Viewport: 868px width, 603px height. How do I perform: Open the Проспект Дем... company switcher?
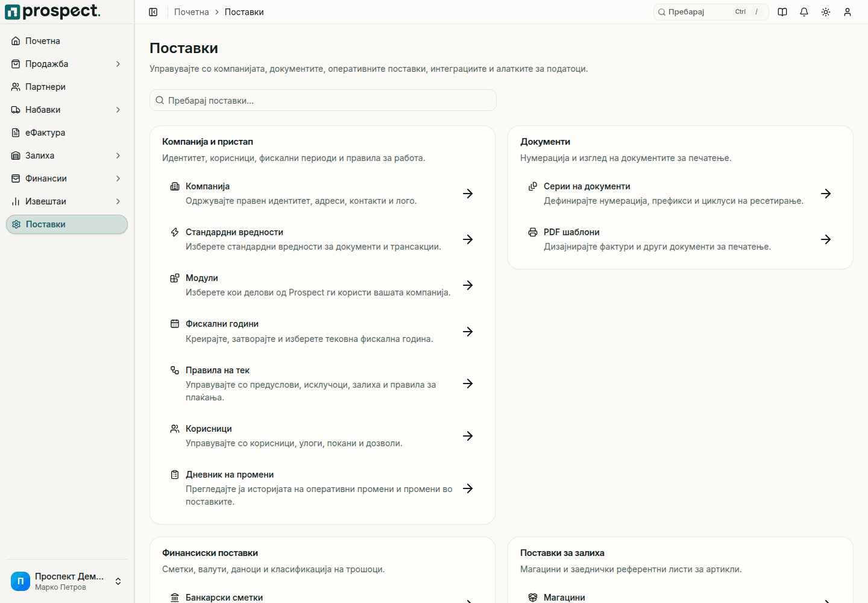pyautogui.click(x=67, y=581)
